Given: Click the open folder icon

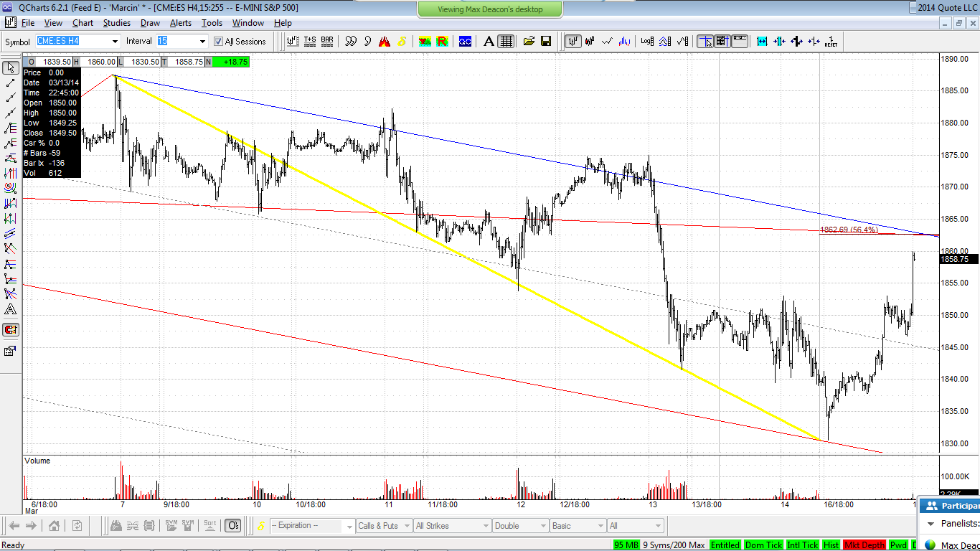Looking at the screenshot, I should click(529, 41).
